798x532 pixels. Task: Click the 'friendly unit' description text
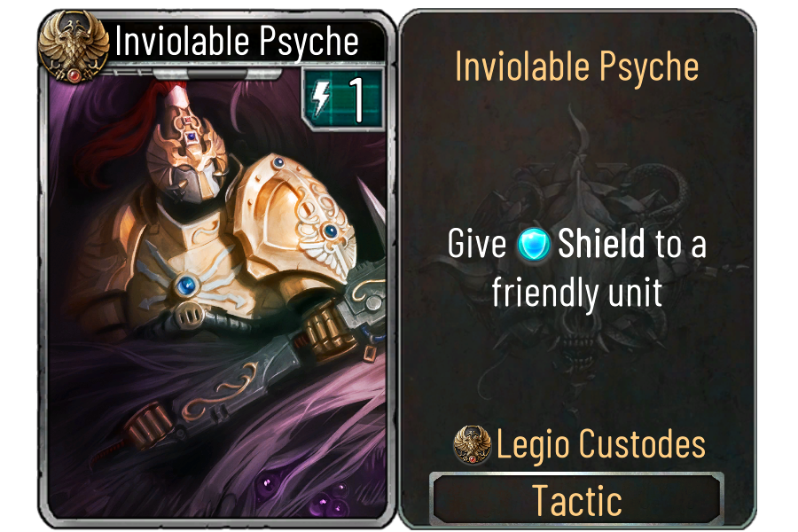[x=577, y=293]
